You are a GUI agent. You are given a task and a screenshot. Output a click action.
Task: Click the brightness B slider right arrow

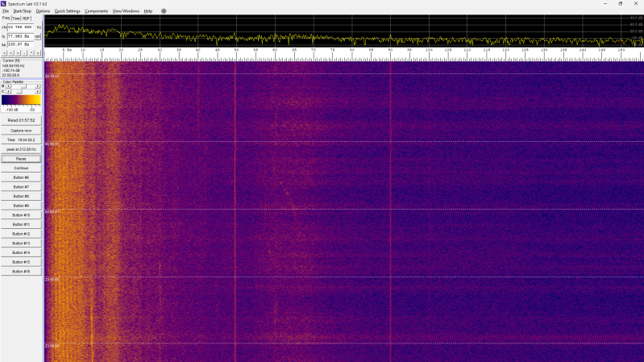click(37, 86)
